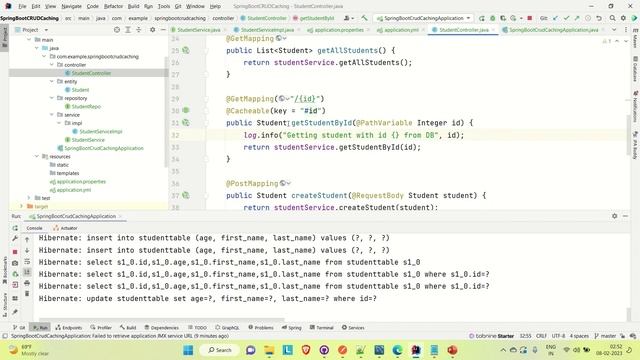Screen dimensions: 640x360
Task: Open the Refactor menu
Action: tap(113, 6)
